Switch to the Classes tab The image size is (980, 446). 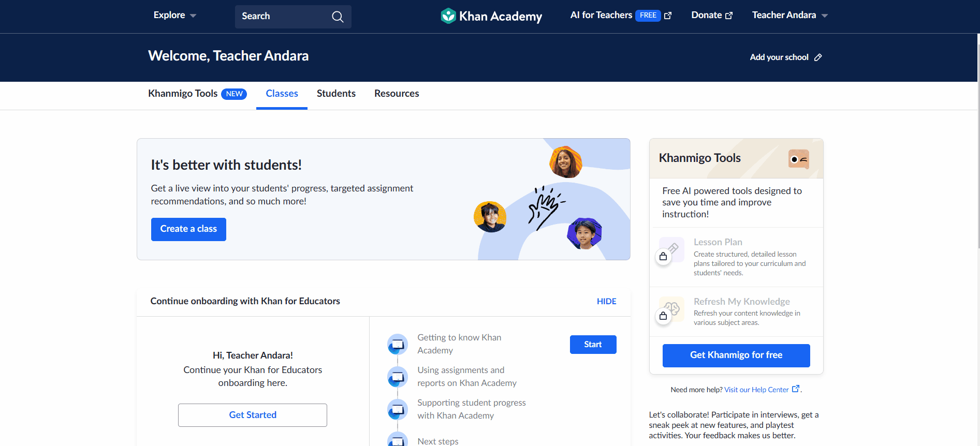[x=282, y=94]
